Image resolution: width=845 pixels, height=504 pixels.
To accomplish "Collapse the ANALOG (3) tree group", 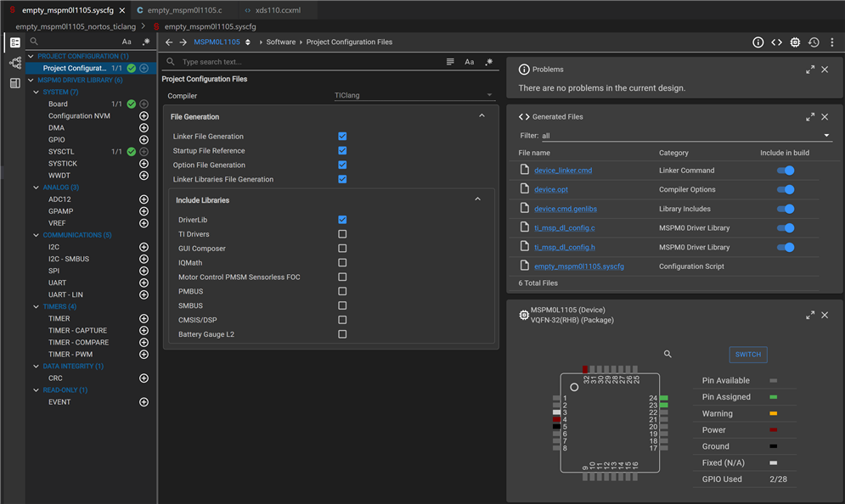I will (x=37, y=188).
